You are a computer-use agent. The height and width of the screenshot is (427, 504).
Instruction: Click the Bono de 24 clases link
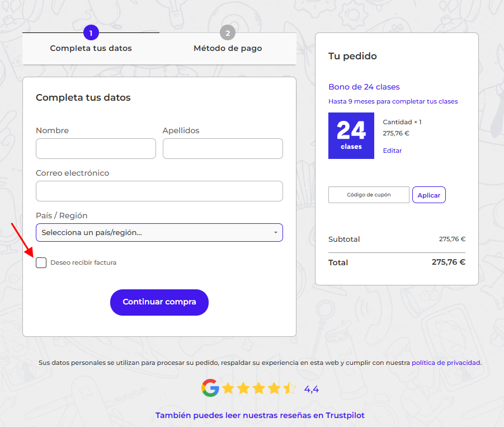pos(364,87)
